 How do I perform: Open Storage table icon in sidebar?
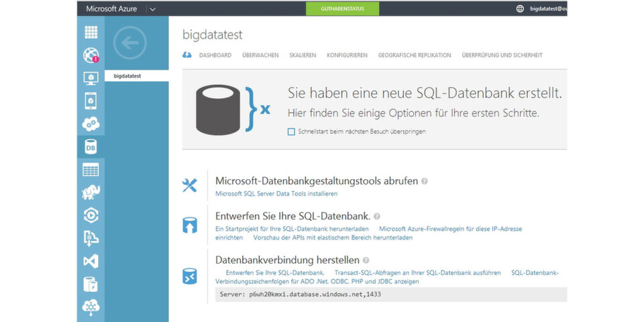(91, 170)
